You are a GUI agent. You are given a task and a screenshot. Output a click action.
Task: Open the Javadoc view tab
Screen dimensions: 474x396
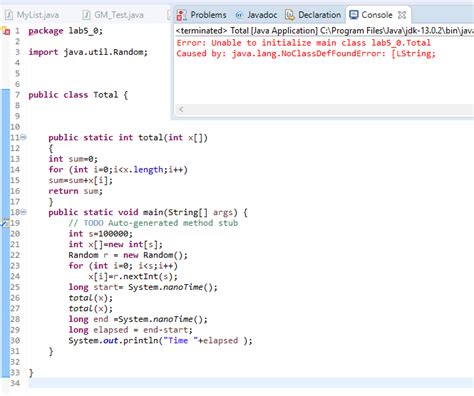256,15
